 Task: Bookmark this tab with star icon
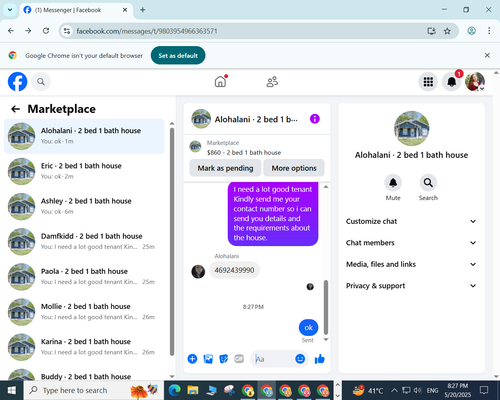click(447, 31)
